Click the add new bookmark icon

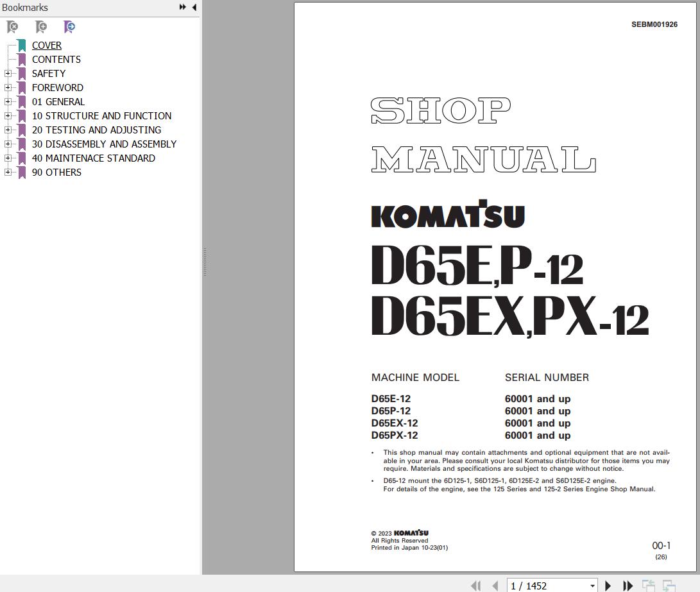coord(40,27)
